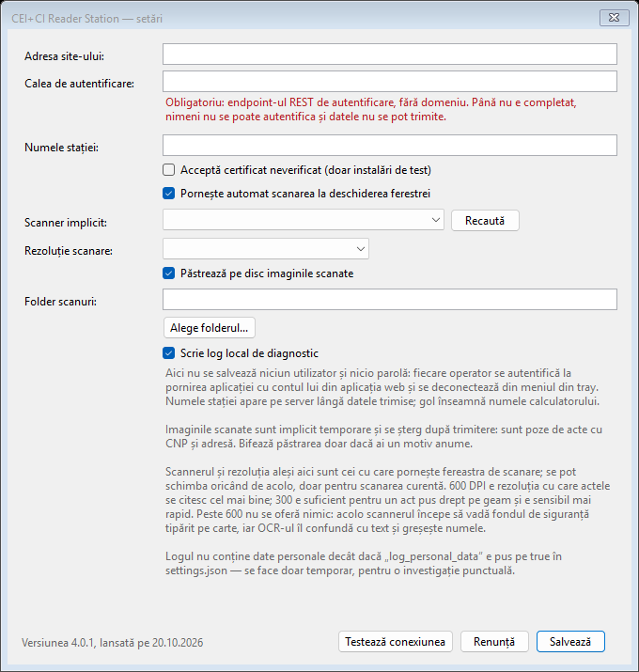Screen dimensions: 639x672
Task: Click the paragraph starting Imaginile scanate sunt implicit
Action: click(383, 436)
